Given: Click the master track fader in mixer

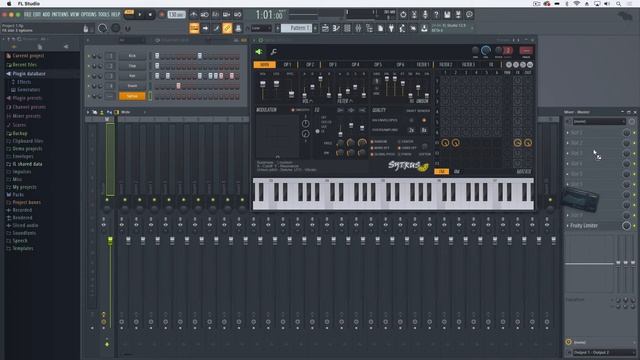Looking at the screenshot, I should [x=110, y=241].
